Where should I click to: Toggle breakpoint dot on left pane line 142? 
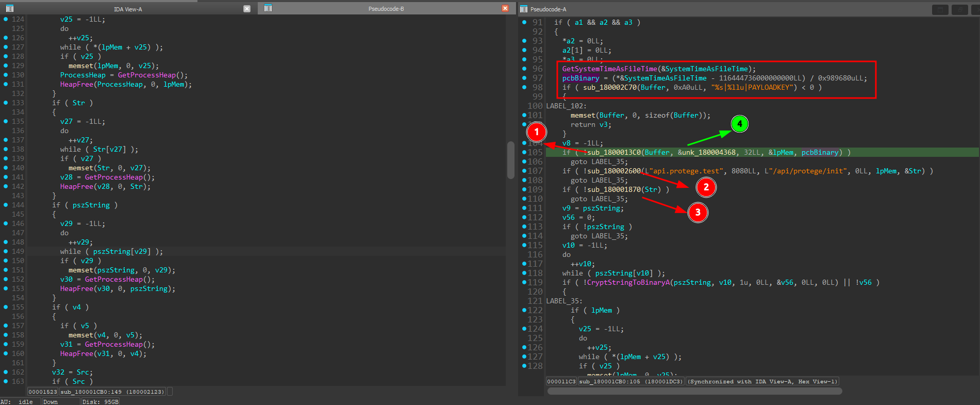6,186
